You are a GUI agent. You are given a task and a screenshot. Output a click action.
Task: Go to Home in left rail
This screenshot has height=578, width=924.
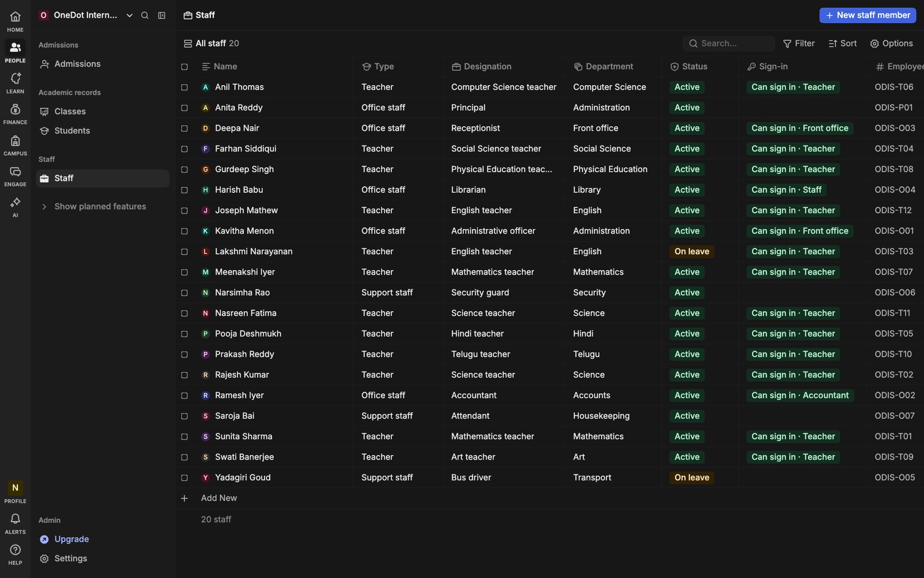(x=15, y=22)
